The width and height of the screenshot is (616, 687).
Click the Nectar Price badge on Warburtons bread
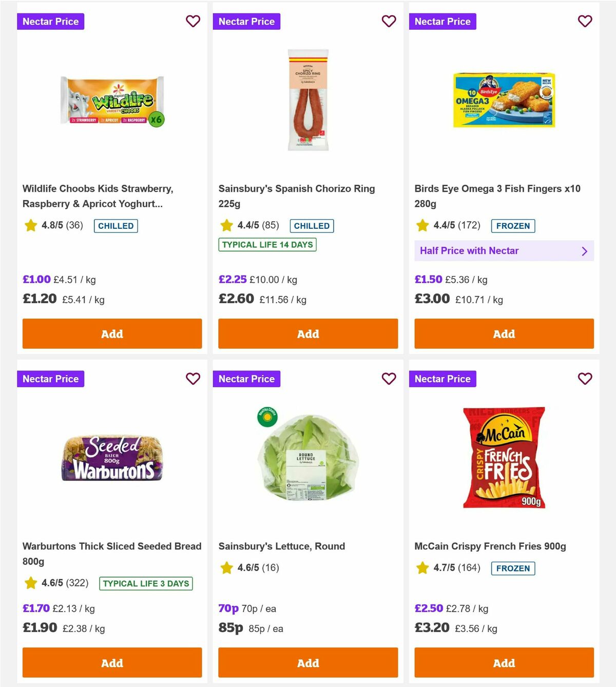tap(51, 379)
